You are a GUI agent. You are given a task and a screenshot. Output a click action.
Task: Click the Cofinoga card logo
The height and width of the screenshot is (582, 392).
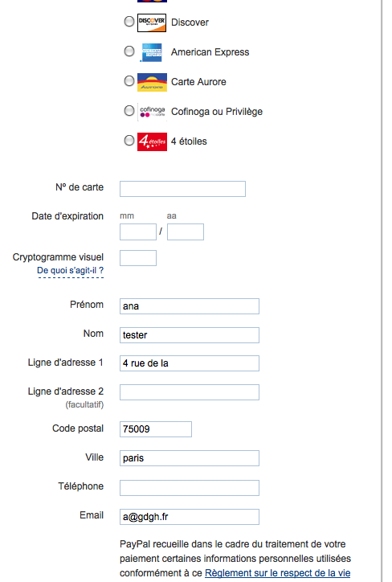[x=152, y=112]
